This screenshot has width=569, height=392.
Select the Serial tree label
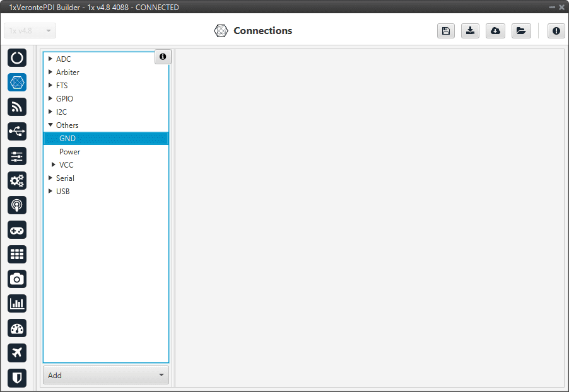[x=66, y=178]
